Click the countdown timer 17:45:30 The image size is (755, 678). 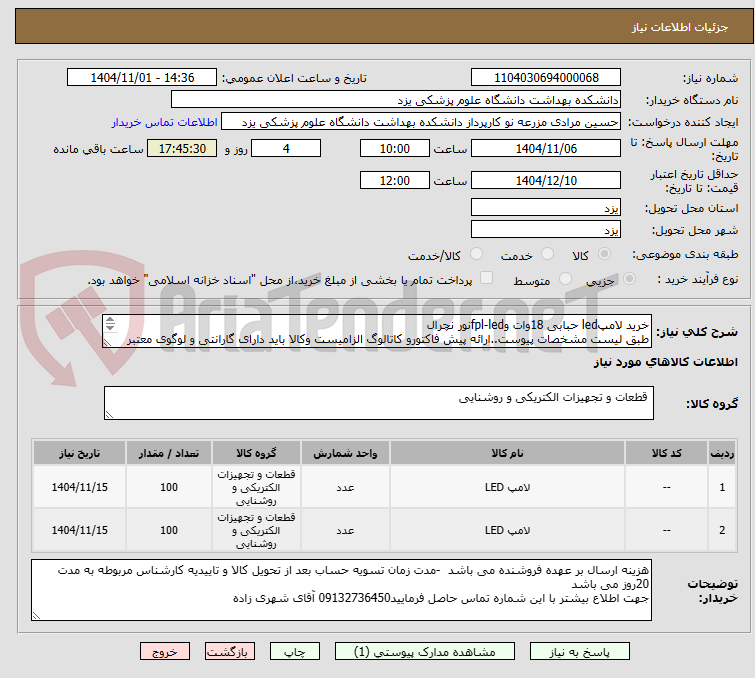[x=182, y=148]
